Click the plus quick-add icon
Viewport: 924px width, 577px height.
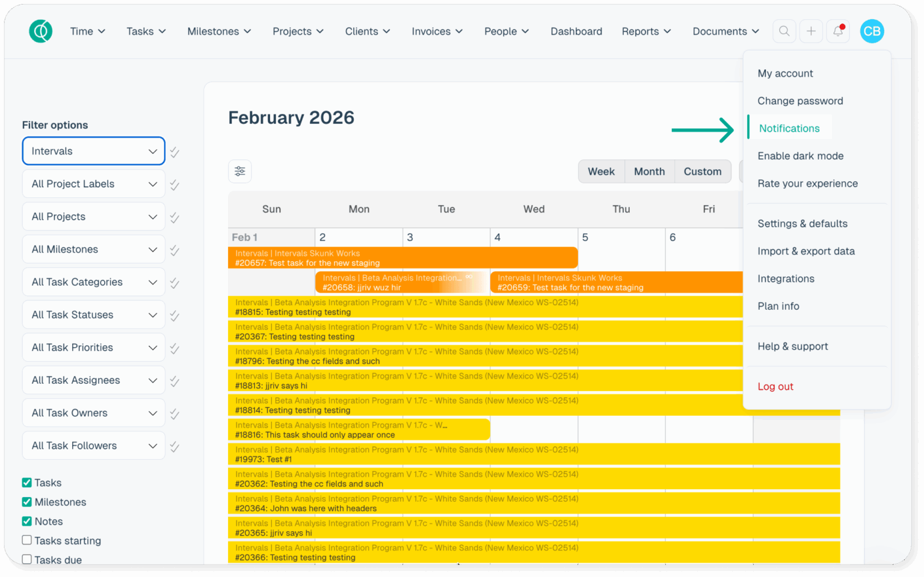pyautogui.click(x=811, y=31)
